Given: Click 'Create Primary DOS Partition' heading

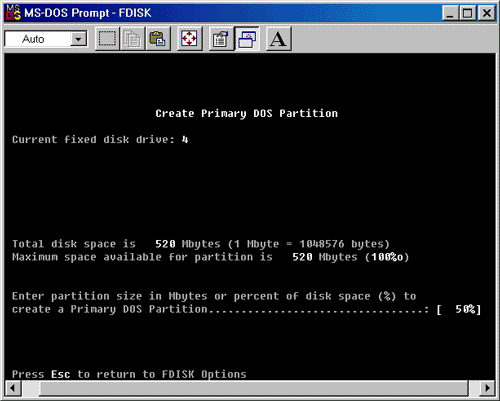Looking at the screenshot, I should (247, 113).
